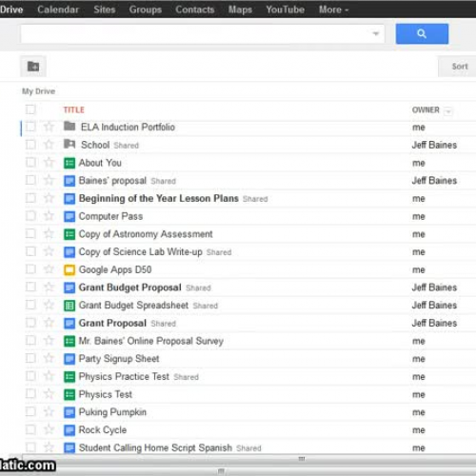
Task: Open Contacts from the top bar
Action: (x=195, y=10)
